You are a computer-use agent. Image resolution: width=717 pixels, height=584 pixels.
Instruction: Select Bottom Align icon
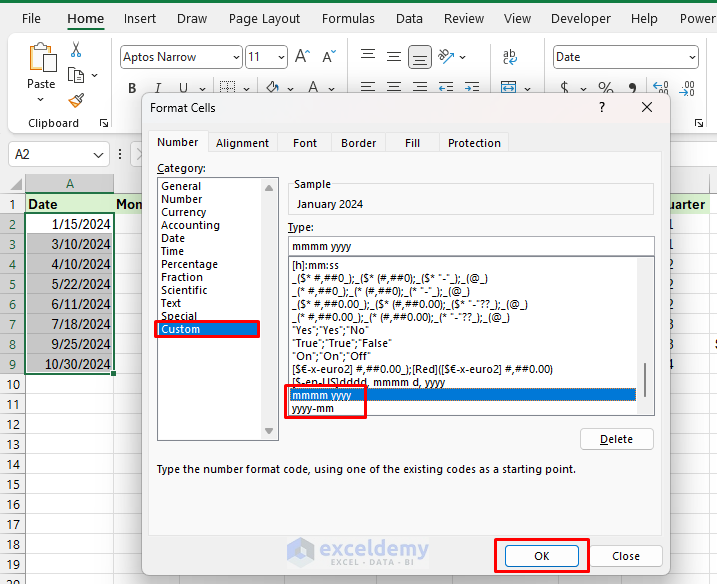tap(420, 57)
